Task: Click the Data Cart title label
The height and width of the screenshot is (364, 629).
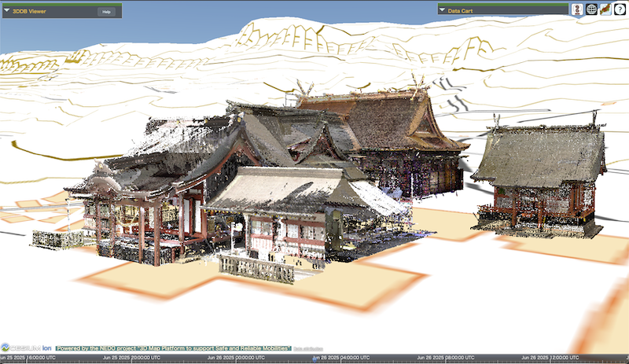Action: 460,11
